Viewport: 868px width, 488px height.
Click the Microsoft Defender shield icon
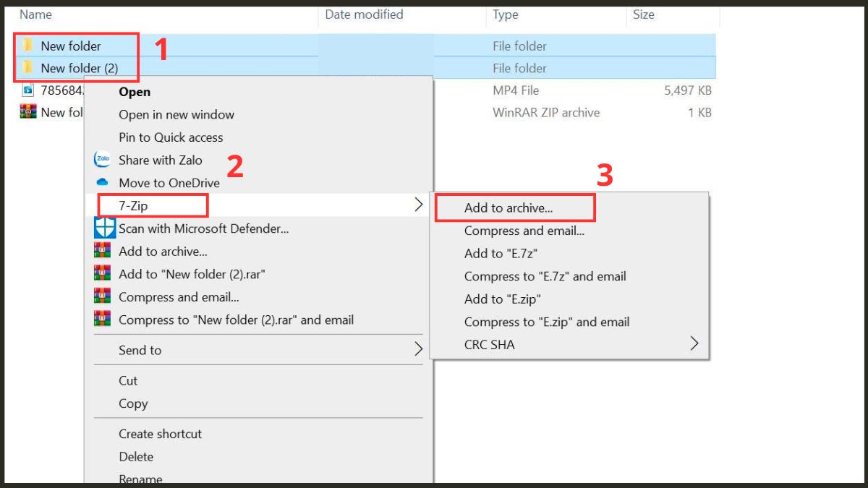[105, 228]
